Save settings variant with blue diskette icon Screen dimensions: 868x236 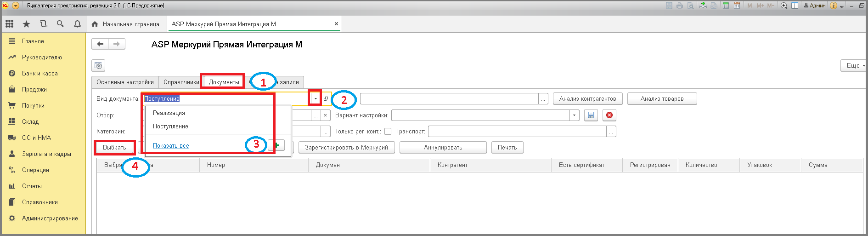tap(591, 115)
